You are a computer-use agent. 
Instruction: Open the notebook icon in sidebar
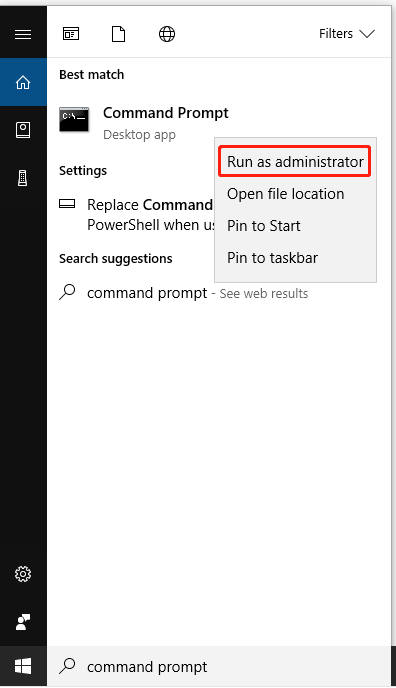[x=23, y=130]
